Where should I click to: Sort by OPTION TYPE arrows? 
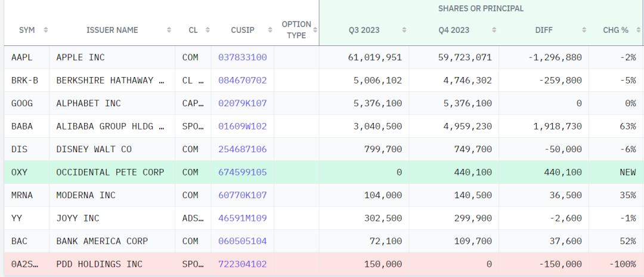pyautogui.click(x=315, y=30)
